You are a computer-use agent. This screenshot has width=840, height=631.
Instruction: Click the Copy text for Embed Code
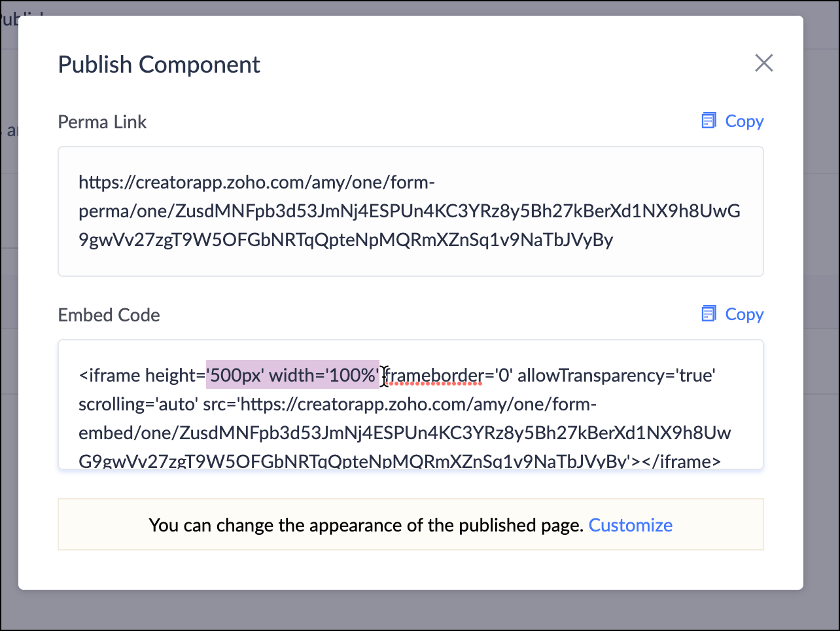(744, 314)
